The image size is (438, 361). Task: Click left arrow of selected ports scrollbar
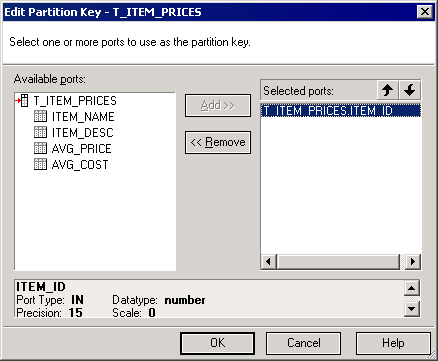269,262
